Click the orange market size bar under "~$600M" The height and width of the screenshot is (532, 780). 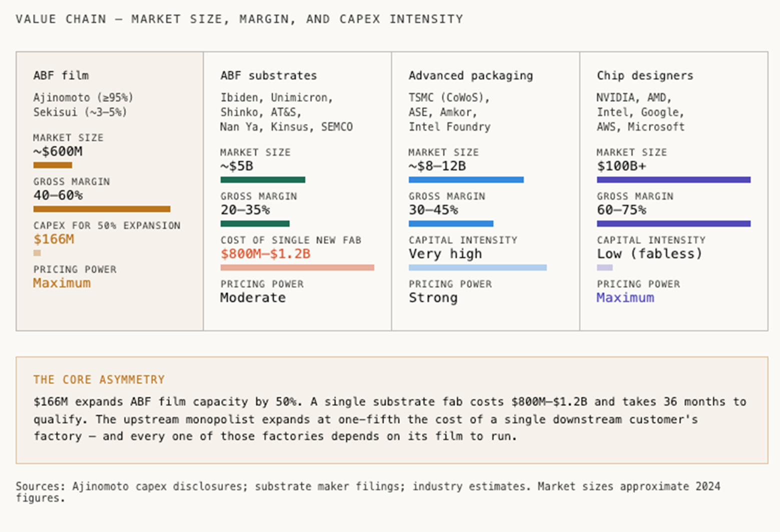tap(53, 165)
